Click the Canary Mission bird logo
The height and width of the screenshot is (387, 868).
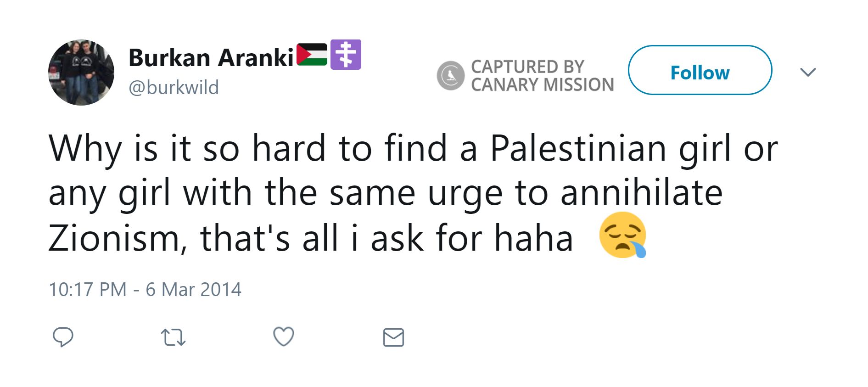450,75
